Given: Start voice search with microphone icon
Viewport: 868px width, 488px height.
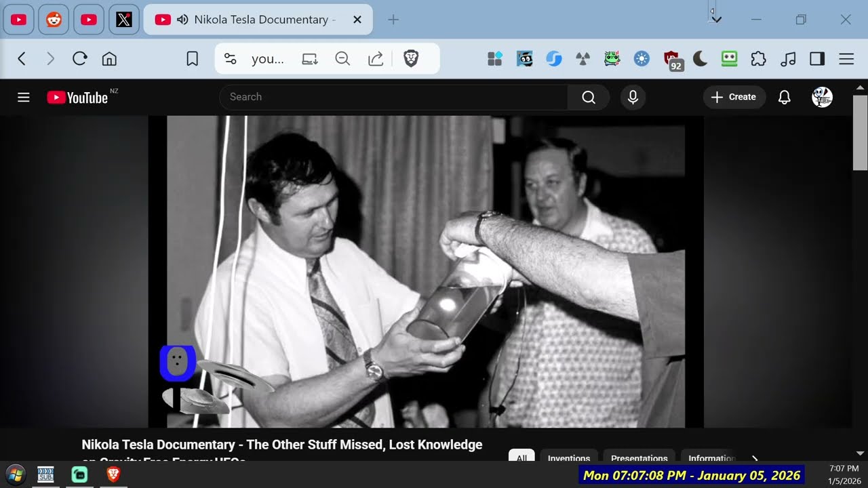Looking at the screenshot, I should tap(633, 97).
